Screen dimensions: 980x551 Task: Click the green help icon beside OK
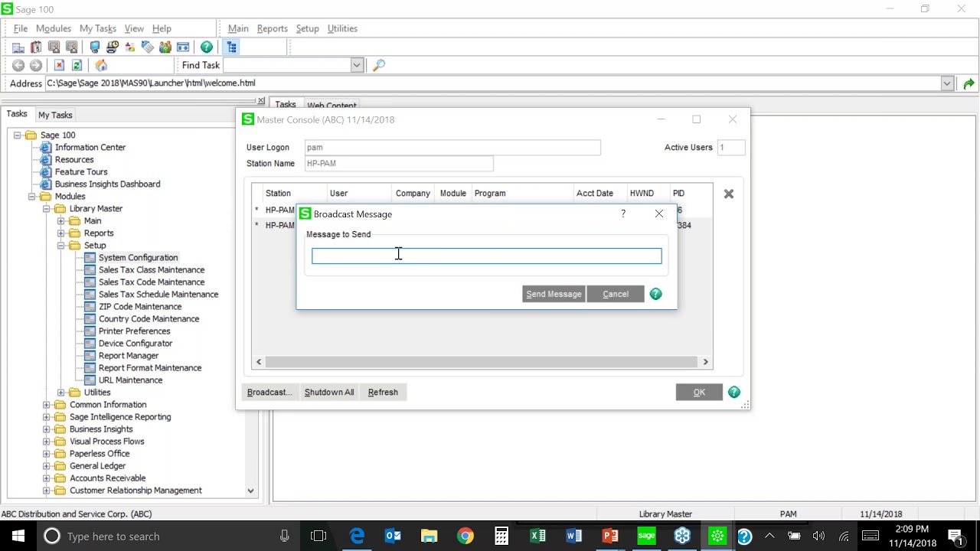coord(734,392)
